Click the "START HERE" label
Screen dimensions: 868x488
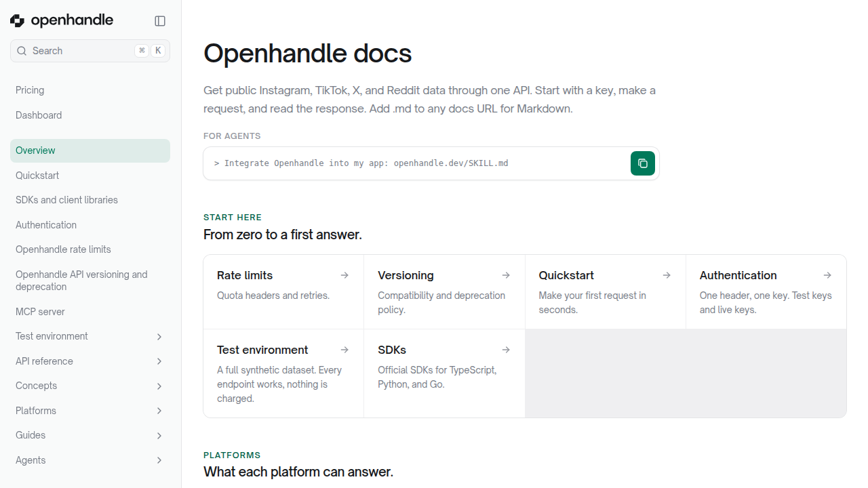[233, 218]
